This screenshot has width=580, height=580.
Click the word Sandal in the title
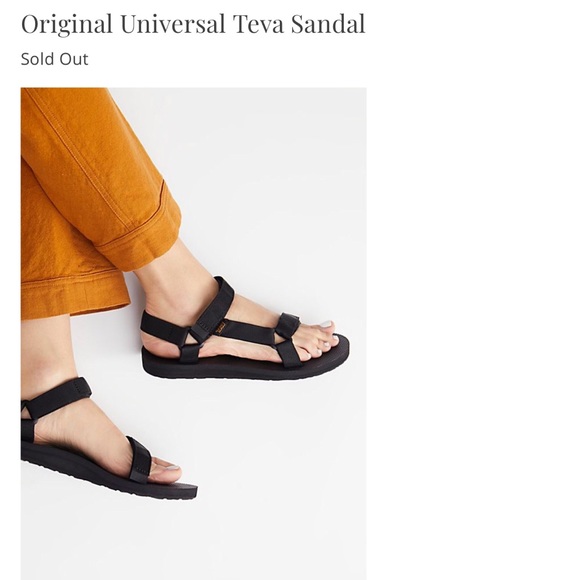click(328, 24)
